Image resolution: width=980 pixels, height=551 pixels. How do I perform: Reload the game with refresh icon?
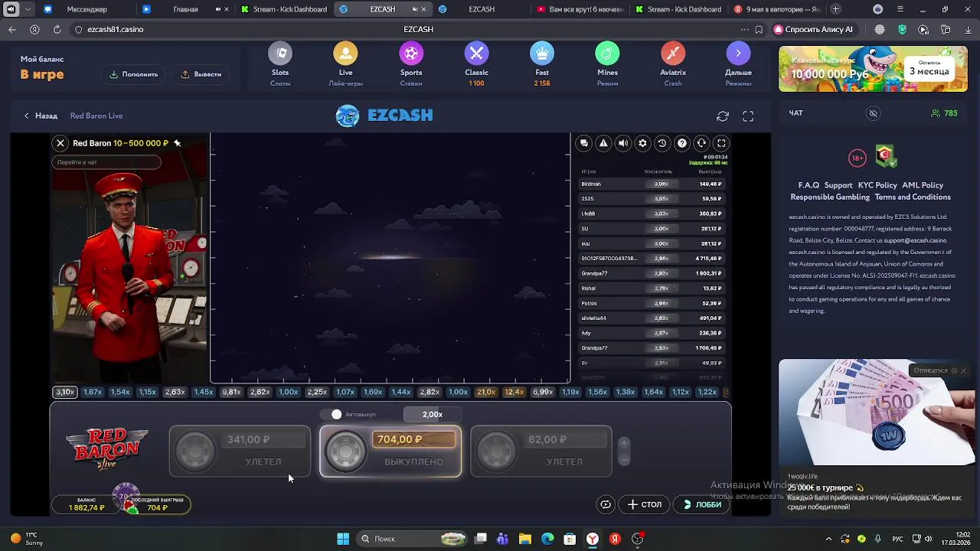point(723,116)
